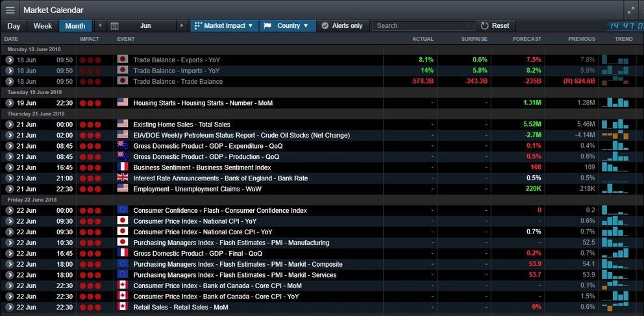Click impact dots on Unemployment Claims row
This screenshot has height=316, width=644.
click(90, 189)
